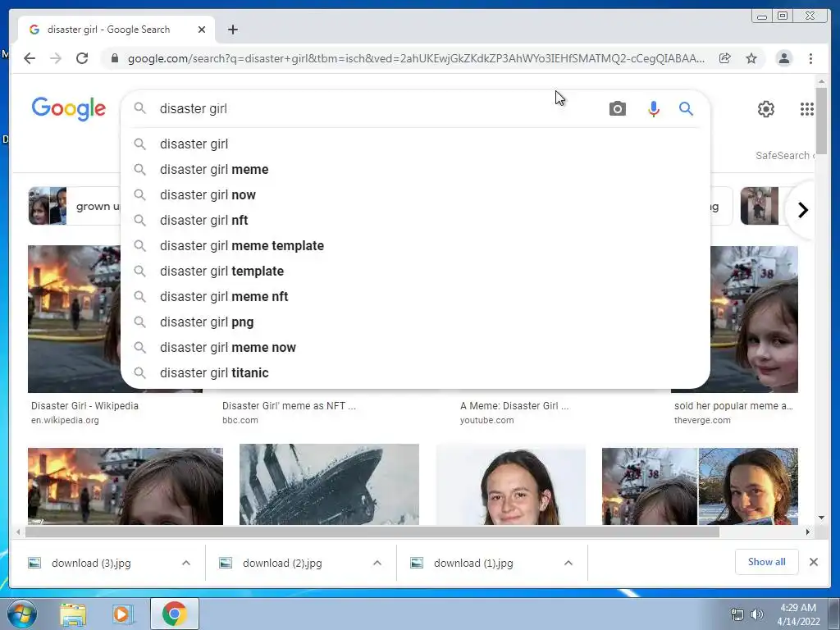Click the horizontal scrollbar thumb

[372, 532]
